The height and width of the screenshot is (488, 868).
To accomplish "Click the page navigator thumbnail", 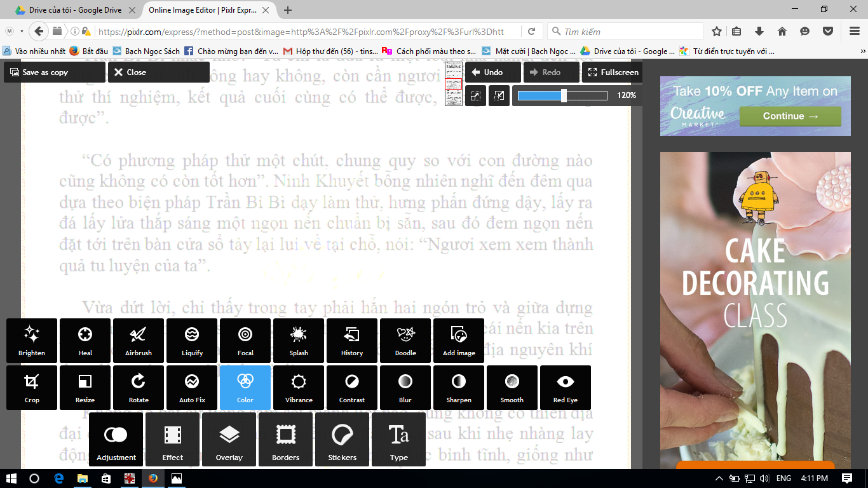I will [x=454, y=83].
